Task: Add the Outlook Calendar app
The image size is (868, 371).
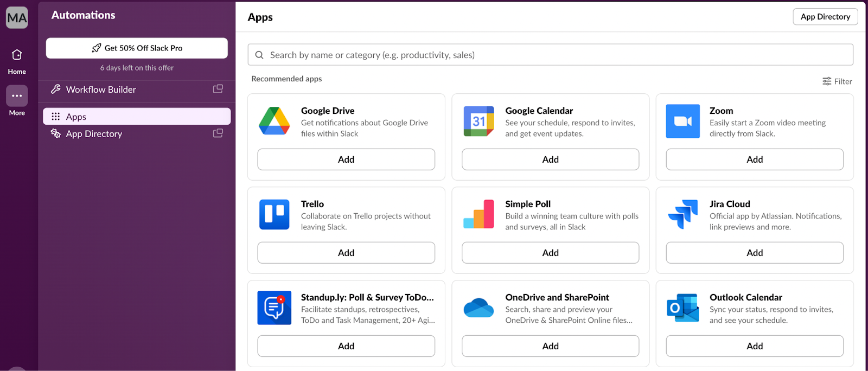Action: tap(755, 346)
